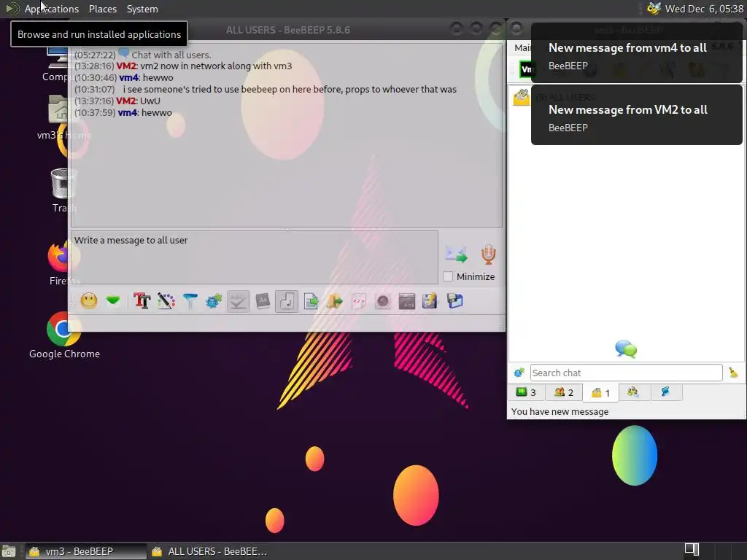Click 'New message from vm4 to all' notification
Viewport: 747px width, 560px height.
pos(636,53)
